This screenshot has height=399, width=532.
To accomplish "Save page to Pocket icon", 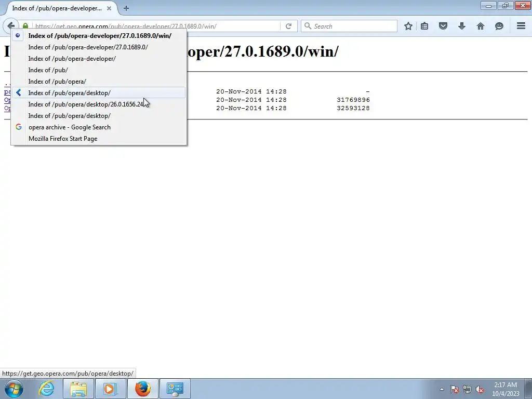I will point(443,26).
